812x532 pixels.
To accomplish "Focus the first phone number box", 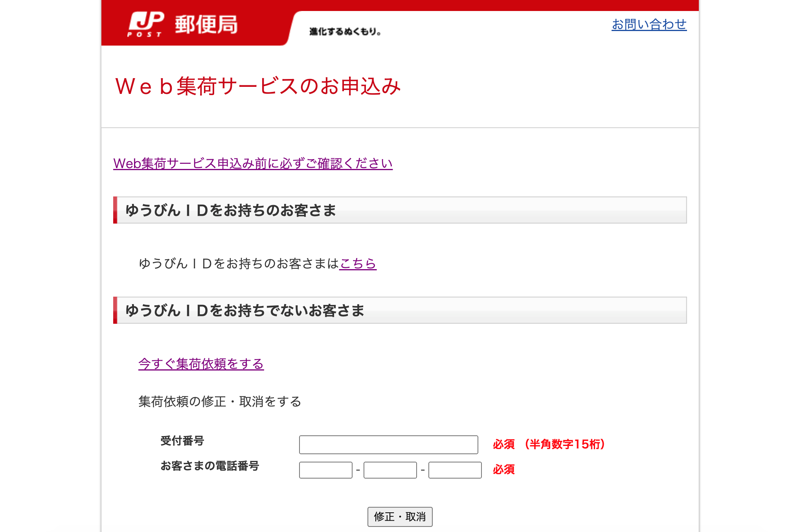I will point(325,470).
